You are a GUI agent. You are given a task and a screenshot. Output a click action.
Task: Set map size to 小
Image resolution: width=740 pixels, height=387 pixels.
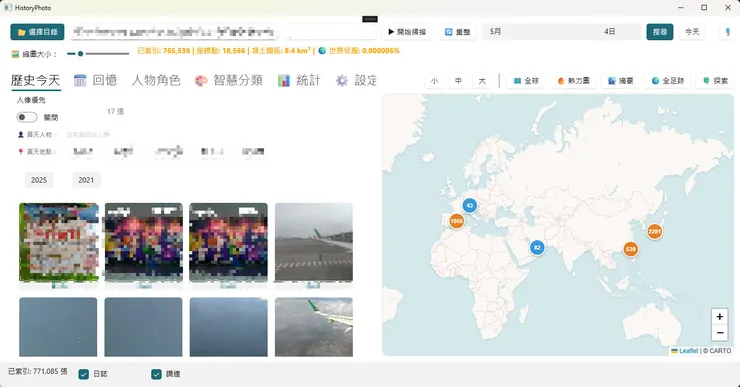point(434,81)
